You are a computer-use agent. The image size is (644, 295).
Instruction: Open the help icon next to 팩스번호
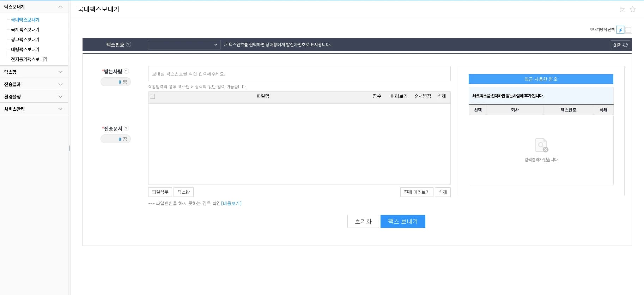click(x=129, y=44)
